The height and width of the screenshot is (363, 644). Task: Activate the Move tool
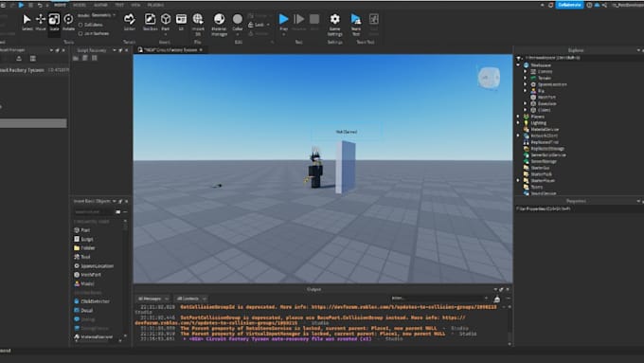pos(41,23)
